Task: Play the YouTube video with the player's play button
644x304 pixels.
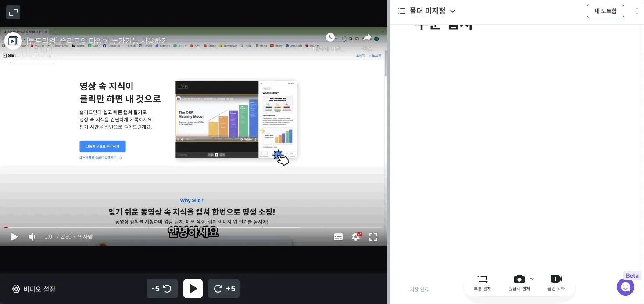Action: (14, 237)
